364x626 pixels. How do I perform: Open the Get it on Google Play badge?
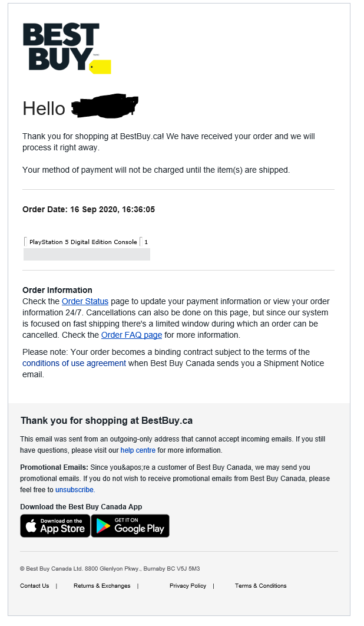130,526
